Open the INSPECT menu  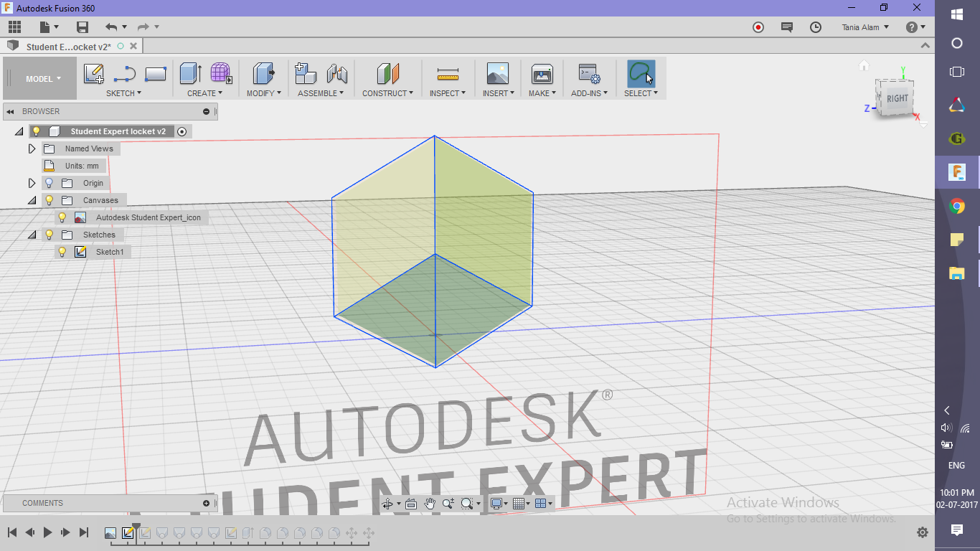point(448,93)
